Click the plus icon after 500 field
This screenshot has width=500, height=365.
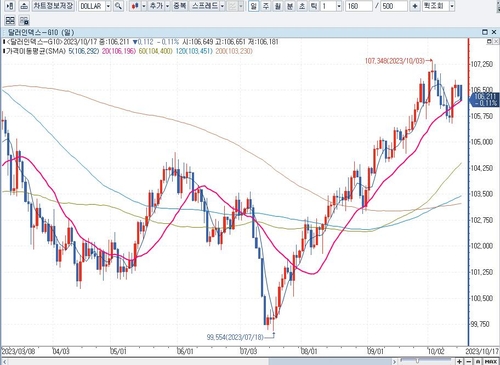414,6
